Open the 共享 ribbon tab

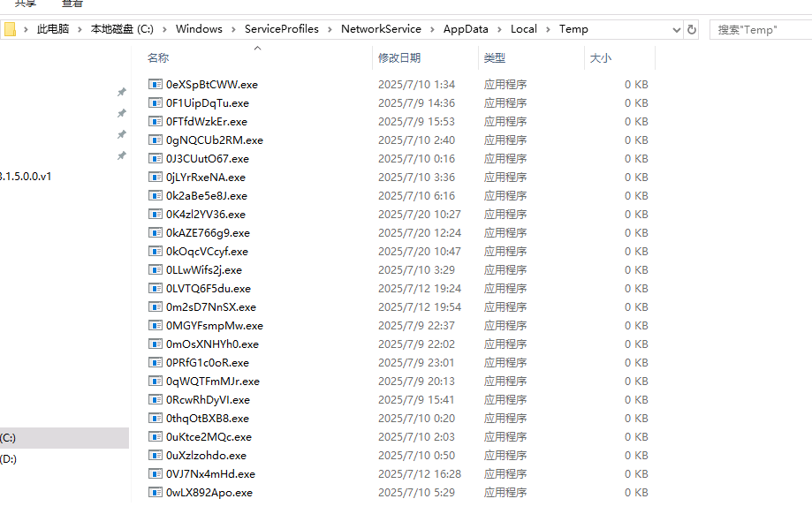26,4
